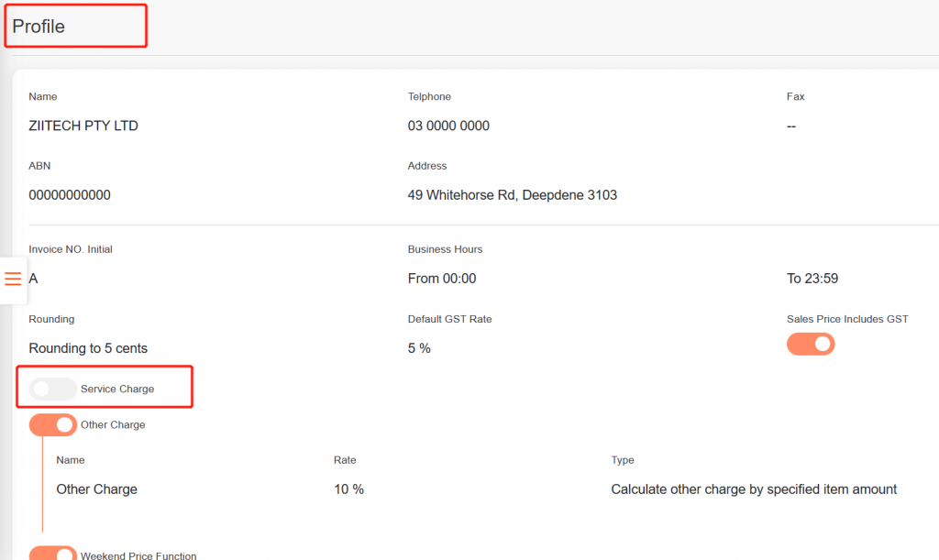Toggle the Weekend Price Function switch
The image size is (939, 560).
52,554
